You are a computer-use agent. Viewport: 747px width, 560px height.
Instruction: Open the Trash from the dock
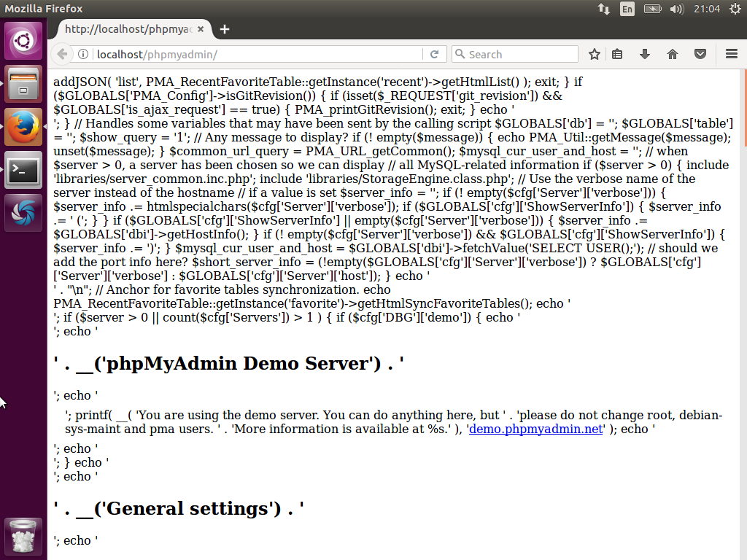point(23,536)
